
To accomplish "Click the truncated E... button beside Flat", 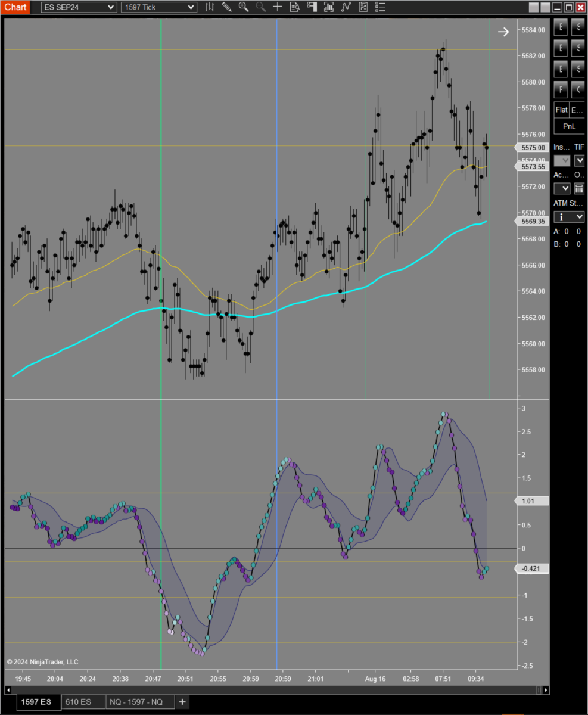I will (577, 110).
